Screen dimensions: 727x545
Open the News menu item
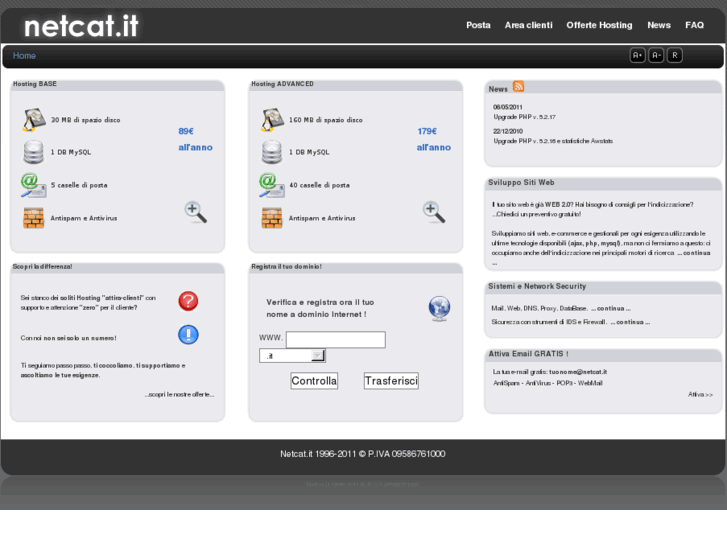click(659, 25)
